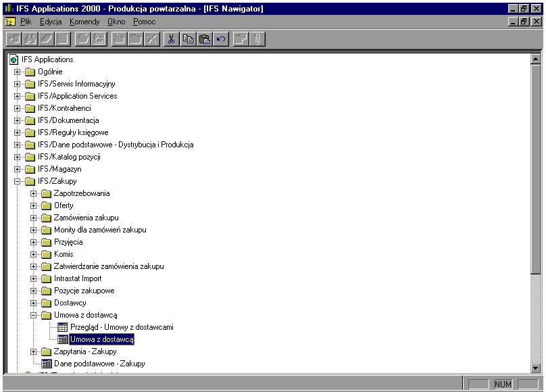Expand the IFS/Katalog pozycji node
546x392 pixels.
point(17,157)
